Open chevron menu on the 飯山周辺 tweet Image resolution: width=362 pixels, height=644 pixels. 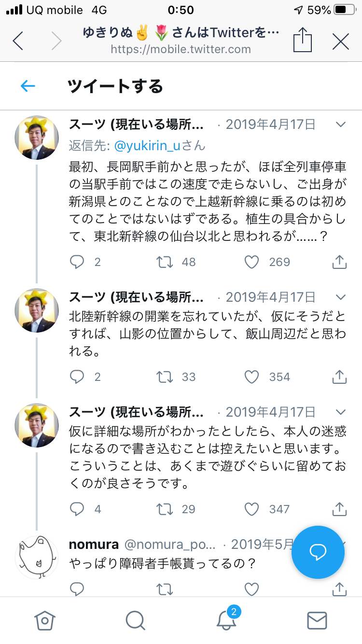(x=341, y=296)
